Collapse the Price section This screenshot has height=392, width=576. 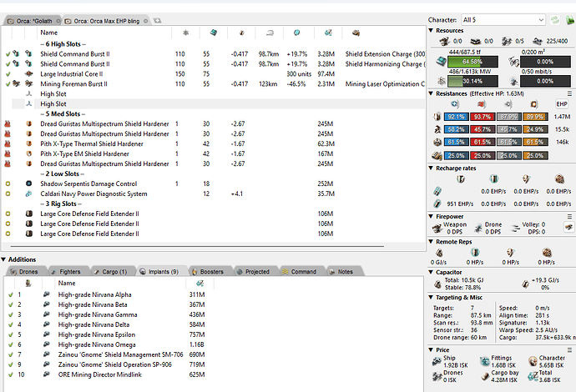tap(432, 349)
